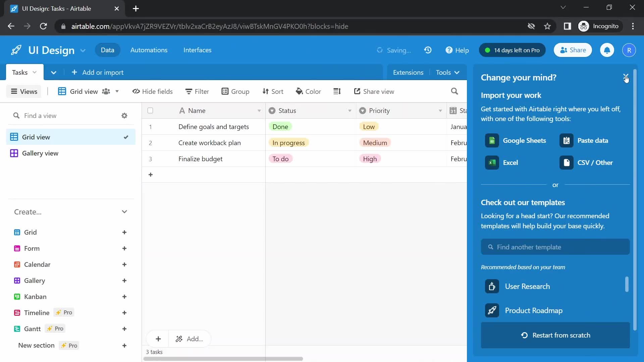Expand the Tasks view dropdown

click(x=35, y=72)
